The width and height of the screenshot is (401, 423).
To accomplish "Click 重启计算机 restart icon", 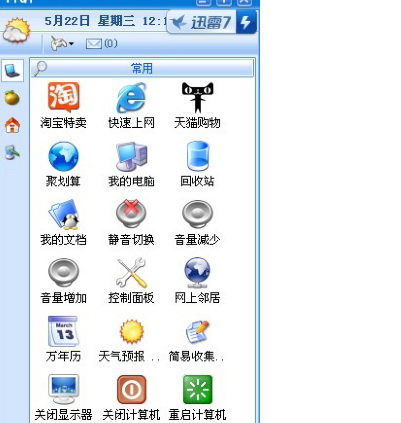I will (198, 389).
